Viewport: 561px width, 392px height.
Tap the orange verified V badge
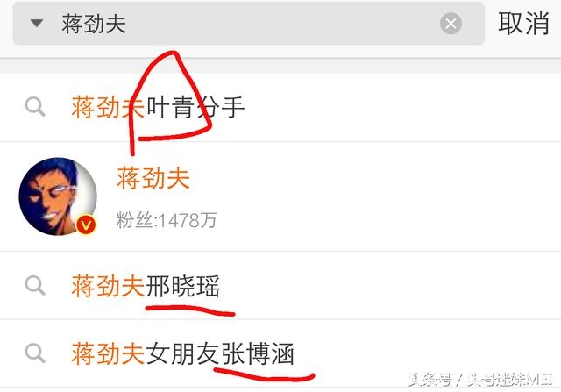pyautogui.click(x=86, y=225)
